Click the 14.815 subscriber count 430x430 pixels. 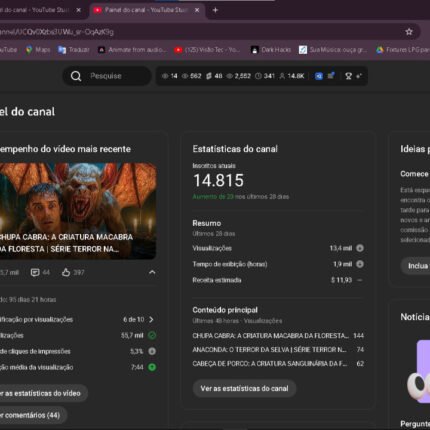tap(218, 181)
